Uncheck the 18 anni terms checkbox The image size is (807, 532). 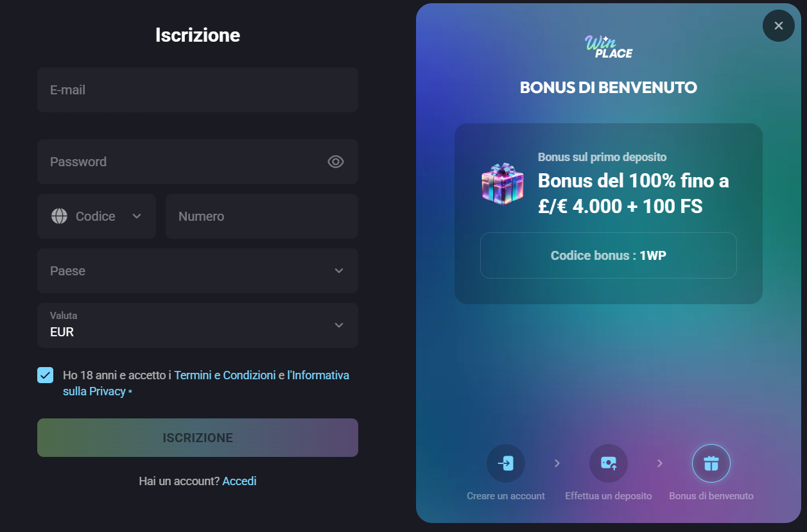pos(45,375)
